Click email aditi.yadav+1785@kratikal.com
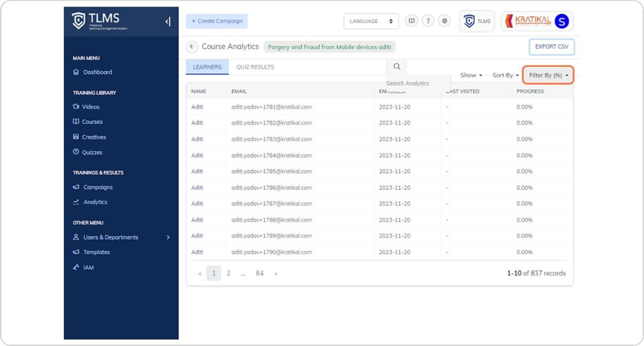The image size is (644, 346). click(x=271, y=171)
